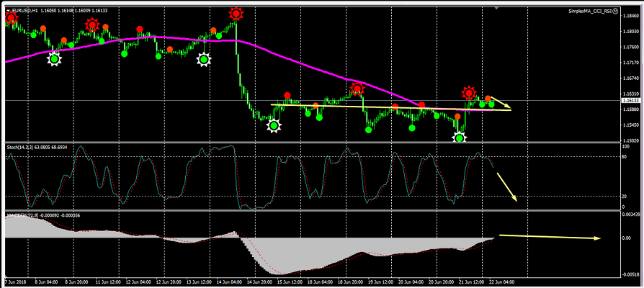Image resolution: width=644 pixels, height=288 pixels.
Task: Click the highlighted current price label 1.16133
Action: pyautogui.click(x=632, y=102)
